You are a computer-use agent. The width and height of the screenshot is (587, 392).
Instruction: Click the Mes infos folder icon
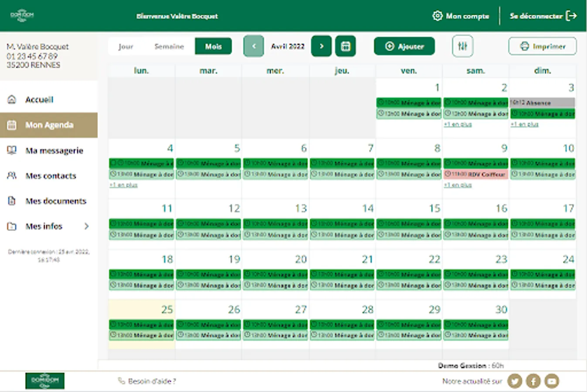[12, 226]
